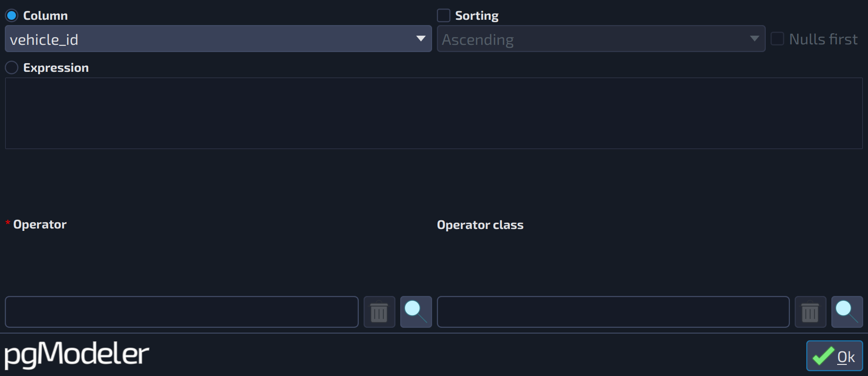868x376 pixels.
Task: Confirm with the Ok button
Action: (x=834, y=356)
